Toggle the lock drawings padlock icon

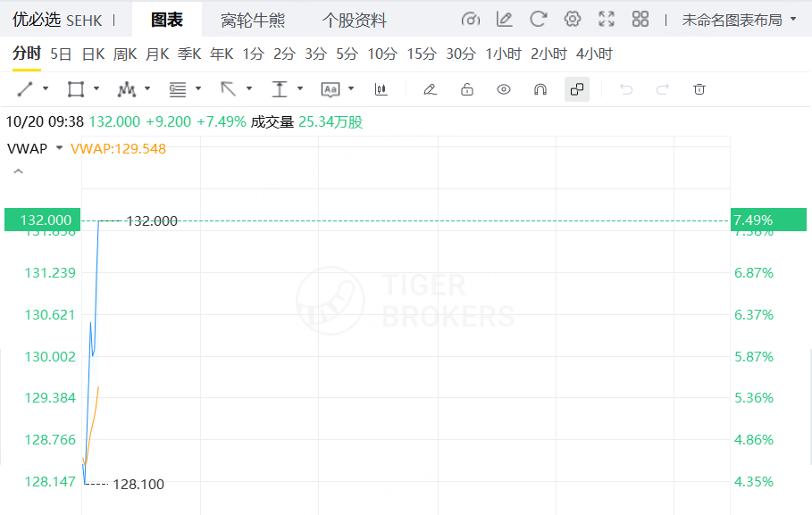coord(467,89)
